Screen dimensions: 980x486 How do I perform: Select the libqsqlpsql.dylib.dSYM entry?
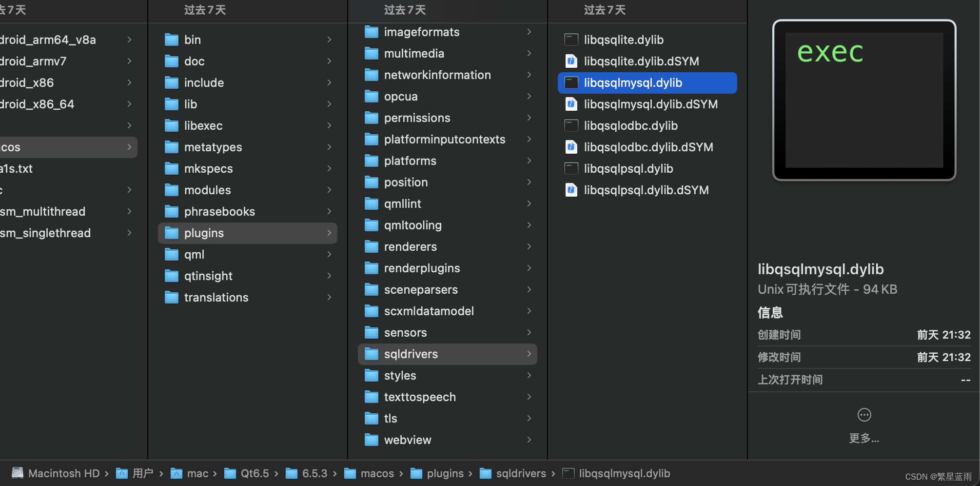(646, 190)
